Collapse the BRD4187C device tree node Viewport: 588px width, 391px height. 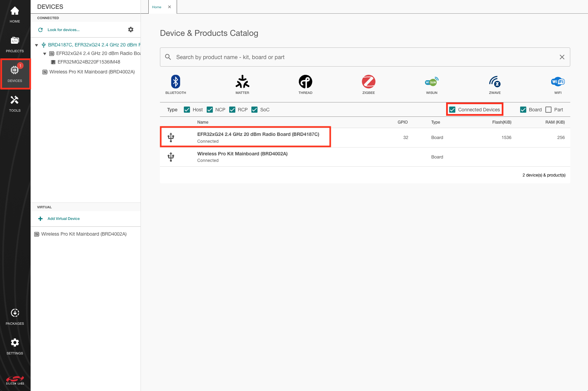click(36, 45)
